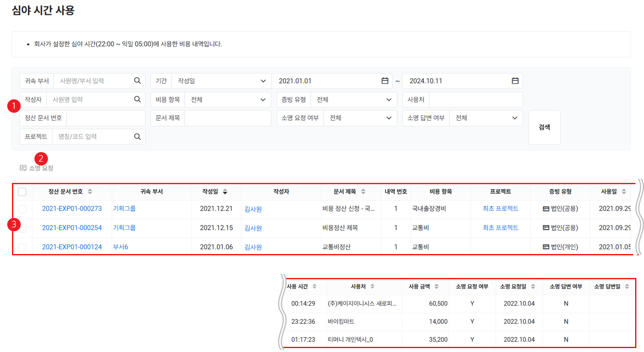Viewport: 644px width, 352px height.
Task: Sort by 정산 문서 번호 column
Action: (x=90, y=192)
